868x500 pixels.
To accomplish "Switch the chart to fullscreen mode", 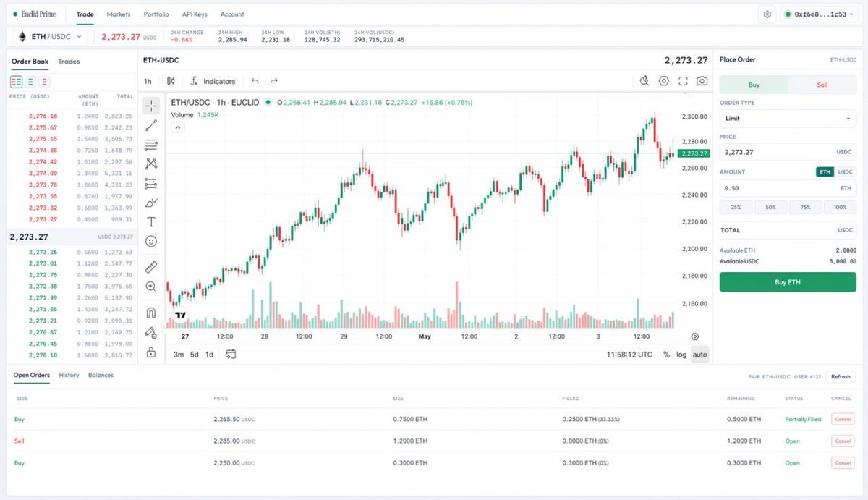I will pos(683,81).
